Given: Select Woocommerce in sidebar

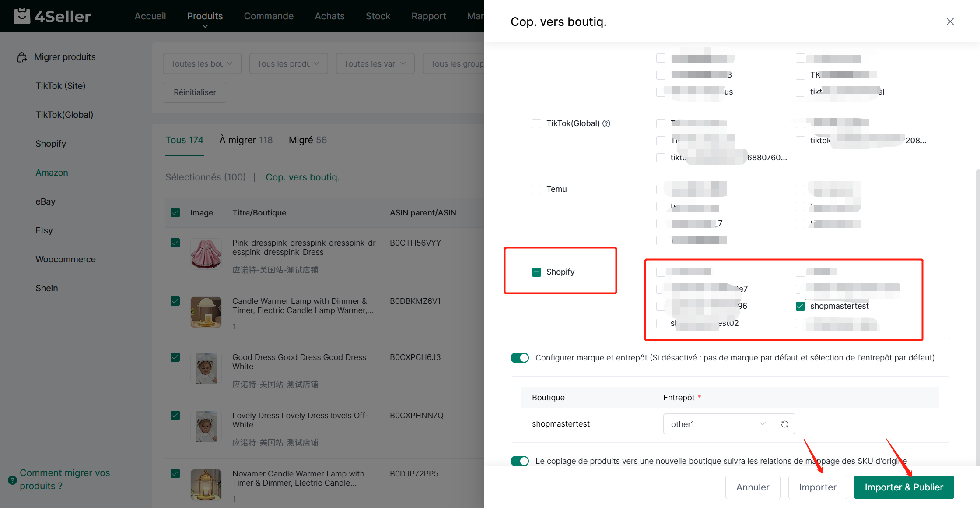Looking at the screenshot, I should 66,259.
